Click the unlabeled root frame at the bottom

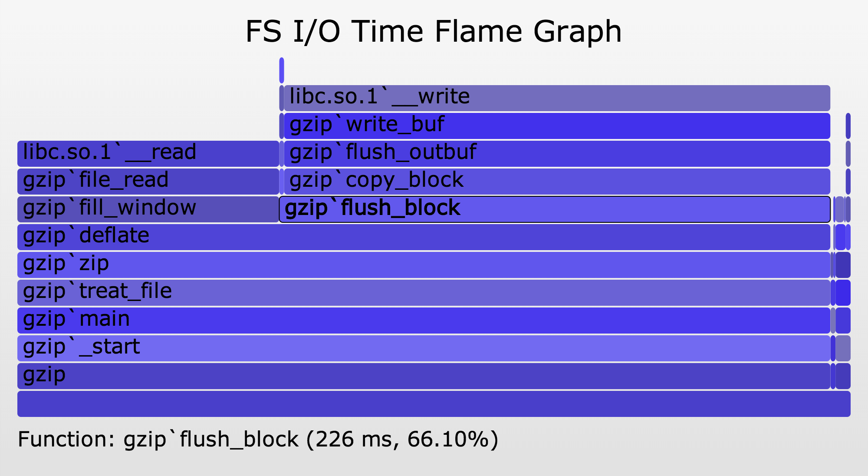click(x=434, y=403)
